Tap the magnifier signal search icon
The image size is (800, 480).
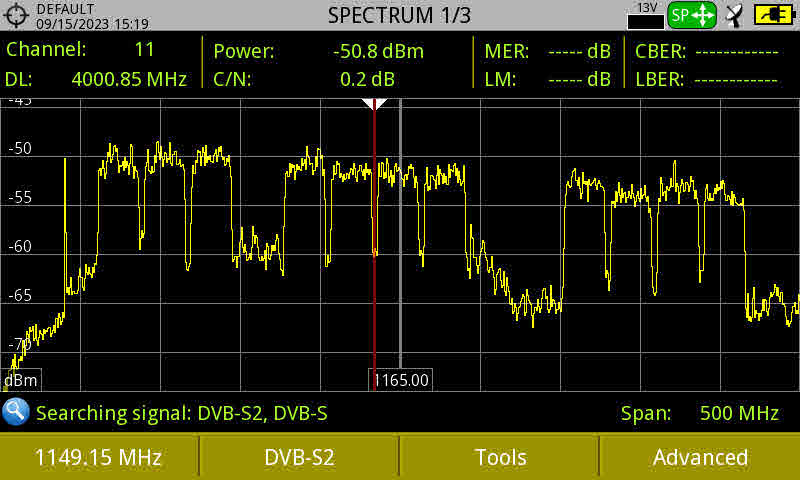pos(15,412)
